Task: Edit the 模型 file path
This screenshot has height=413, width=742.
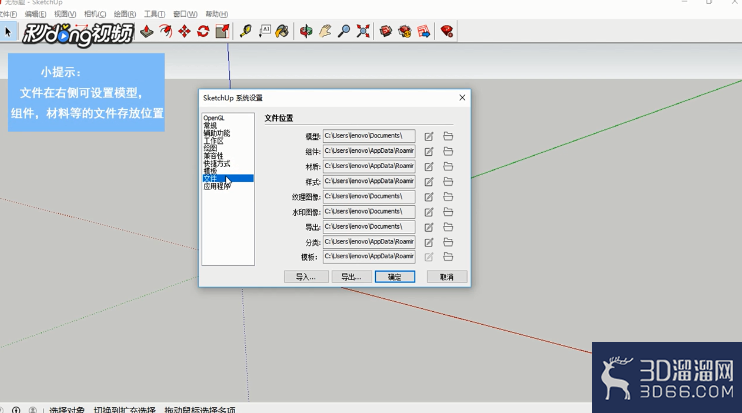Action: click(x=429, y=136)
